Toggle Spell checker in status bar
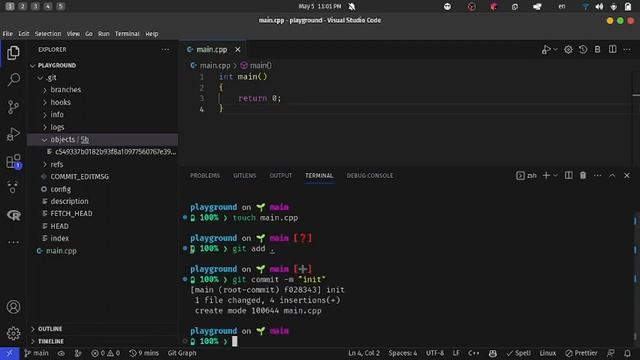 518,353
